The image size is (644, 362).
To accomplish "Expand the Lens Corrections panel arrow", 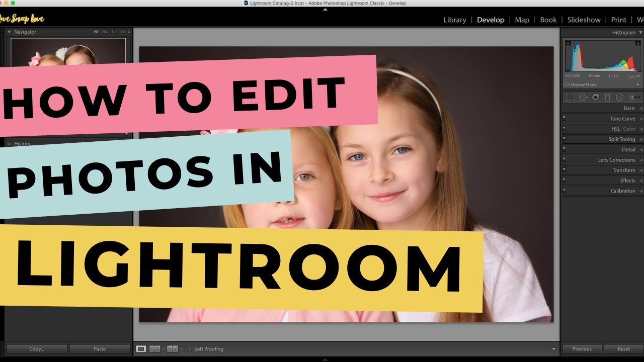I will click(640, 160).
